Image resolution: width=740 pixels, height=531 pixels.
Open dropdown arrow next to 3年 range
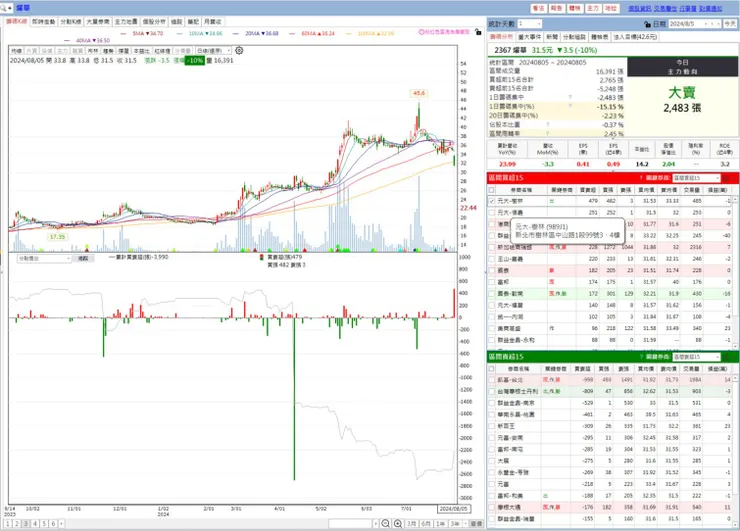465,523
